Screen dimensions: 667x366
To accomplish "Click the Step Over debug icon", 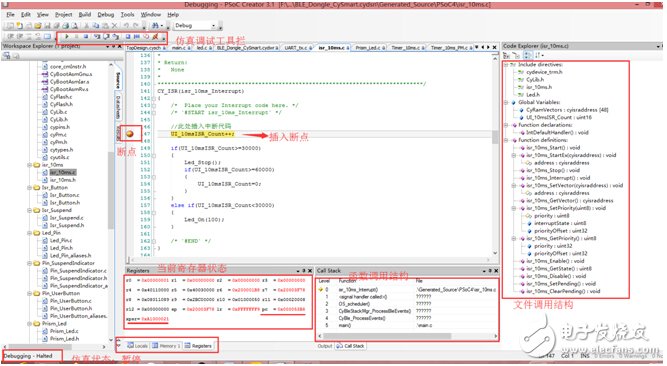I will [x=106, y=37].
